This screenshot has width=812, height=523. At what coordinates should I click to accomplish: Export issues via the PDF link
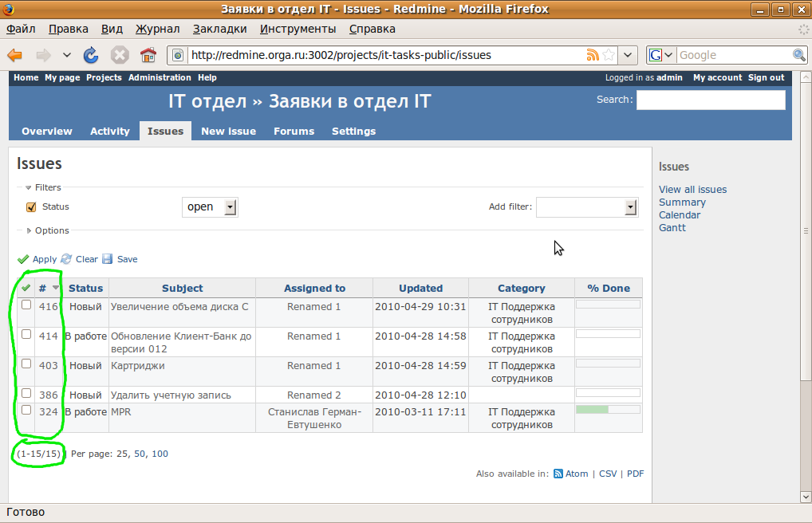[x=636, y=474]
